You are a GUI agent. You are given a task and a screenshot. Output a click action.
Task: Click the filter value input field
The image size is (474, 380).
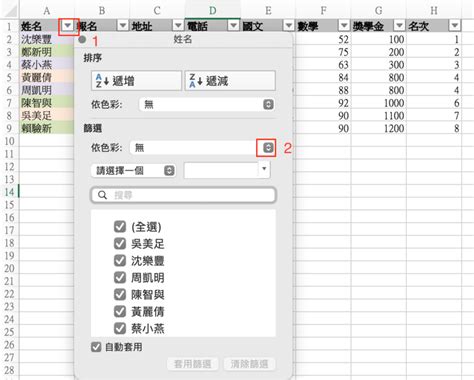point(221,170)
